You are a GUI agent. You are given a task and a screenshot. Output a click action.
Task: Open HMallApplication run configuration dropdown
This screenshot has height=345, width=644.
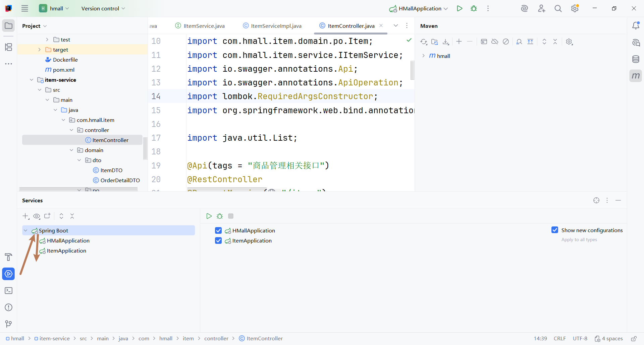pyautogui.click(x=418, y=8)
